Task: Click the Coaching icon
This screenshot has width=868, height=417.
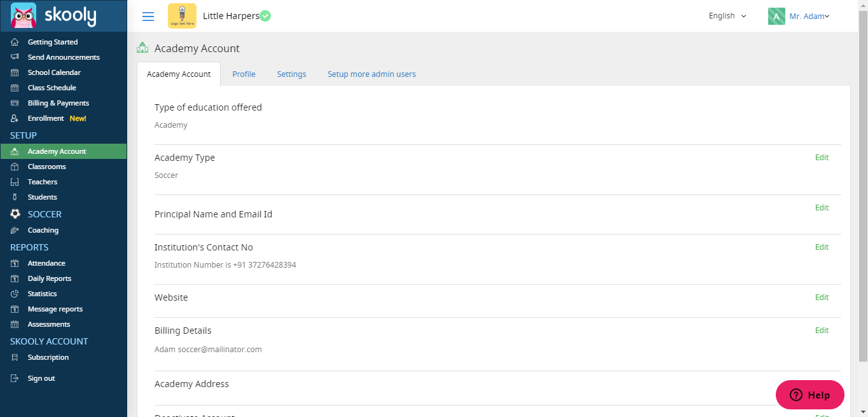Action: 15,230
